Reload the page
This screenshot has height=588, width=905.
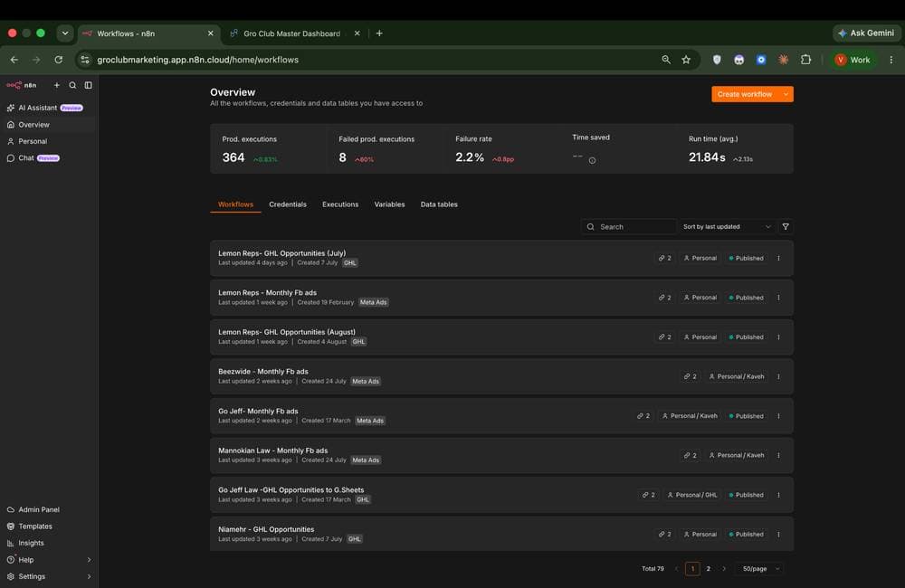(x=58, y=60)
